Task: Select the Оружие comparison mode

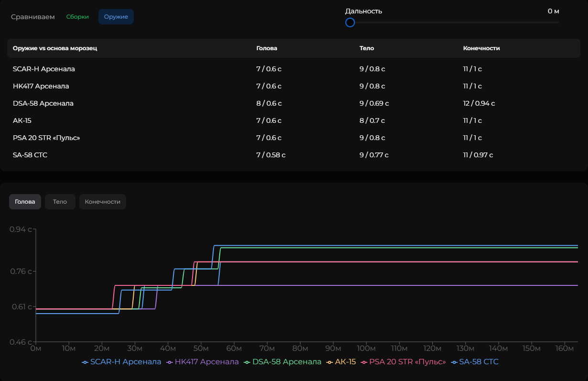Action: 116,17
